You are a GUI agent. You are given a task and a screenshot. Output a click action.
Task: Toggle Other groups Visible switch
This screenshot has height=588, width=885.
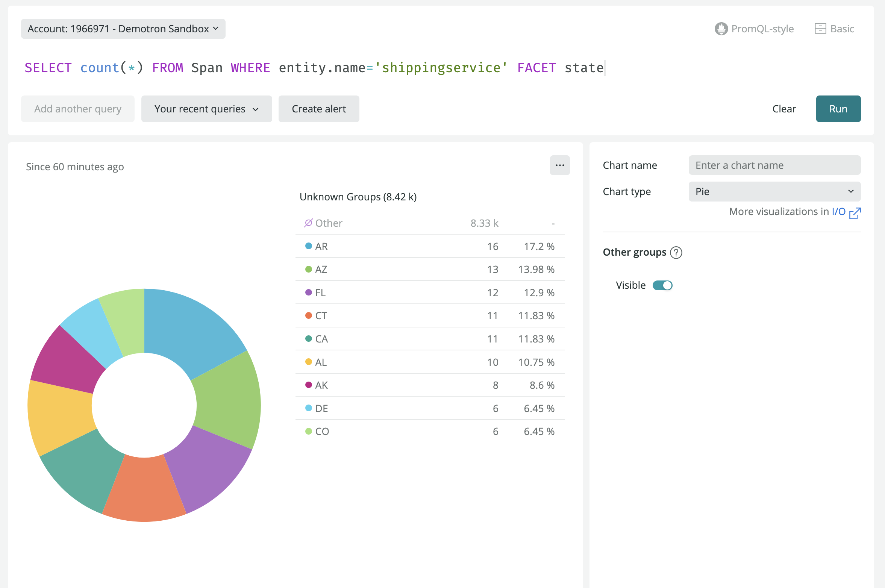[662, 285]
